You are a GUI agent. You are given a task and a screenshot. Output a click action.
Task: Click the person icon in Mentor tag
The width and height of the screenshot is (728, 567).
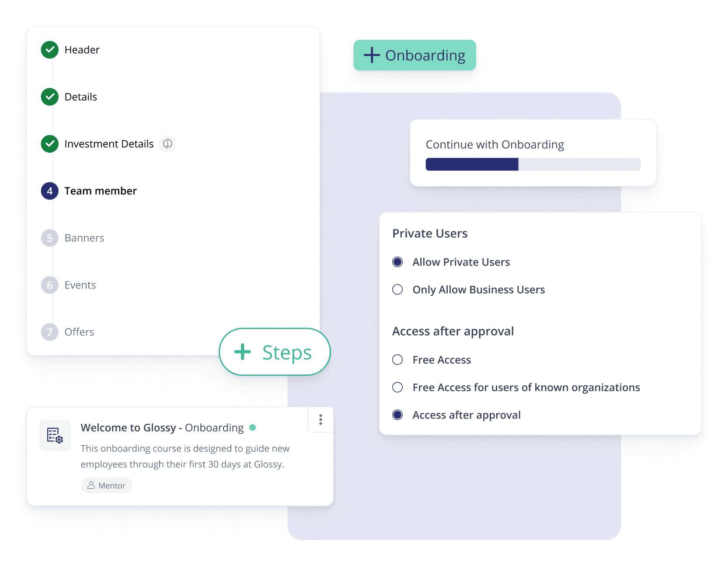(x=91, y=485)
